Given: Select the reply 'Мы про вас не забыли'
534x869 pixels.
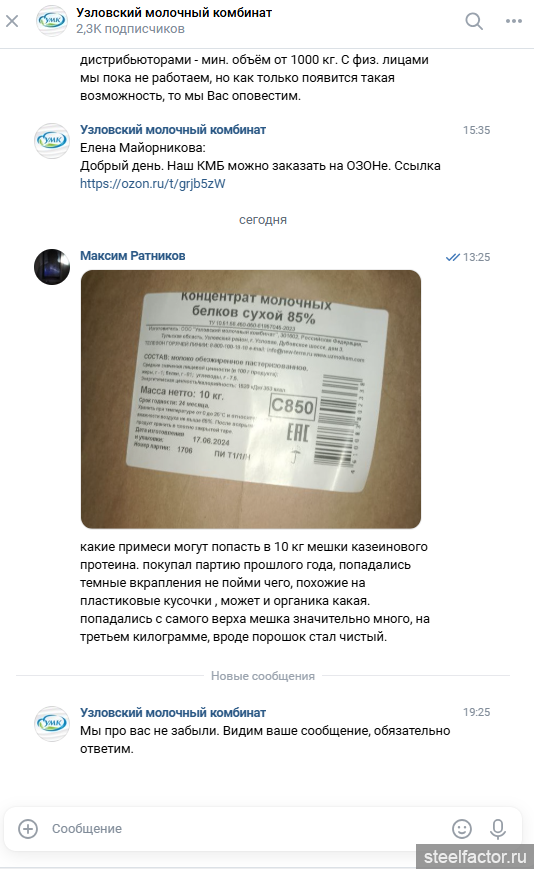Looking at the screenshot, I should (265, 740).
